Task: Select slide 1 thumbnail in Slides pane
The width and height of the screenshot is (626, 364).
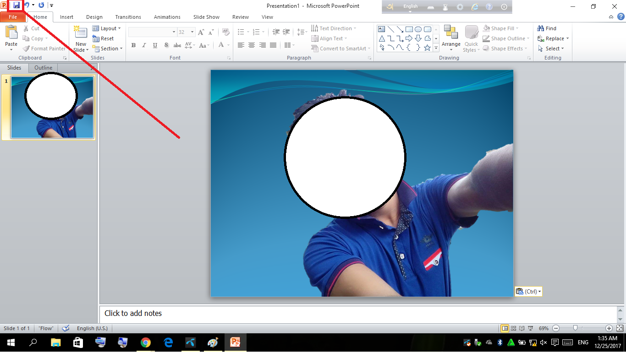Action: tap(52, 107)
